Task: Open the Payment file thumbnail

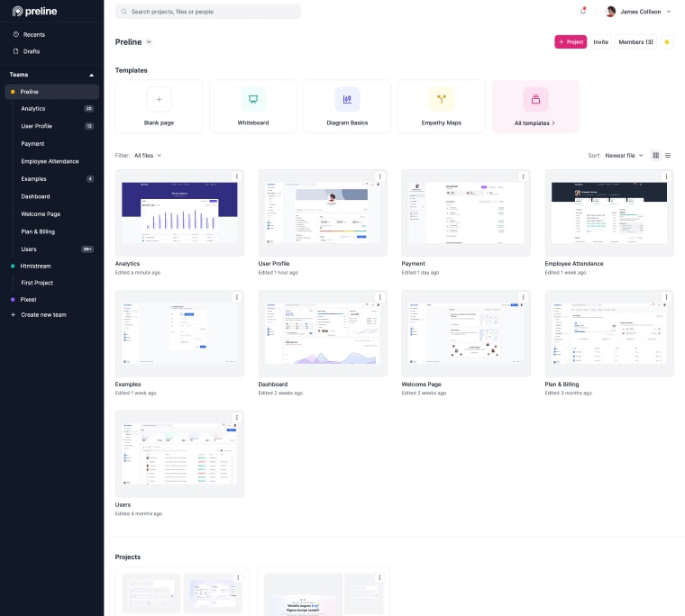Action: pos(466,213)
